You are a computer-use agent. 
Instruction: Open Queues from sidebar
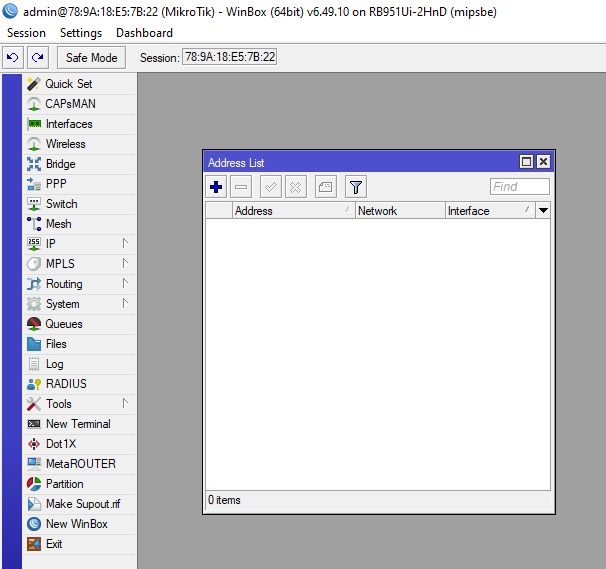click(x=80, y=324)
